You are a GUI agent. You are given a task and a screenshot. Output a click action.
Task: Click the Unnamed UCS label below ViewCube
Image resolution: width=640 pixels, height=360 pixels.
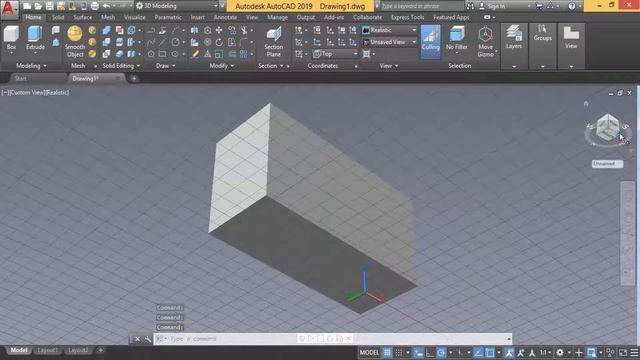607,164
